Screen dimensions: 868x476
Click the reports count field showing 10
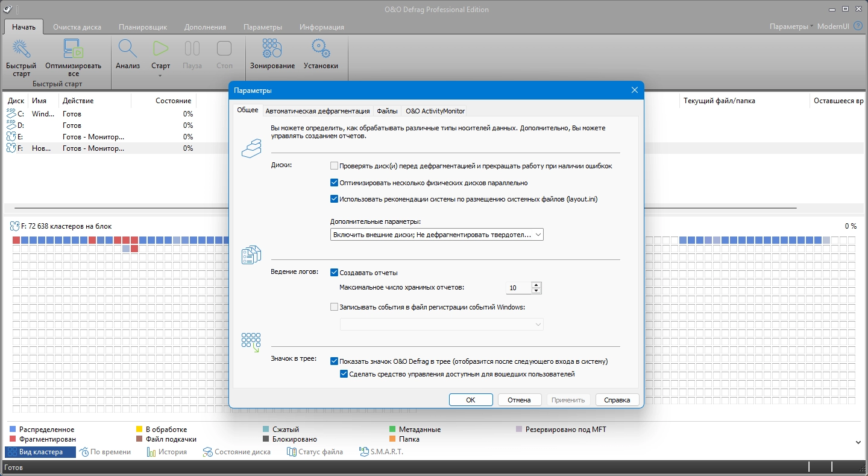tap(519, 288)
